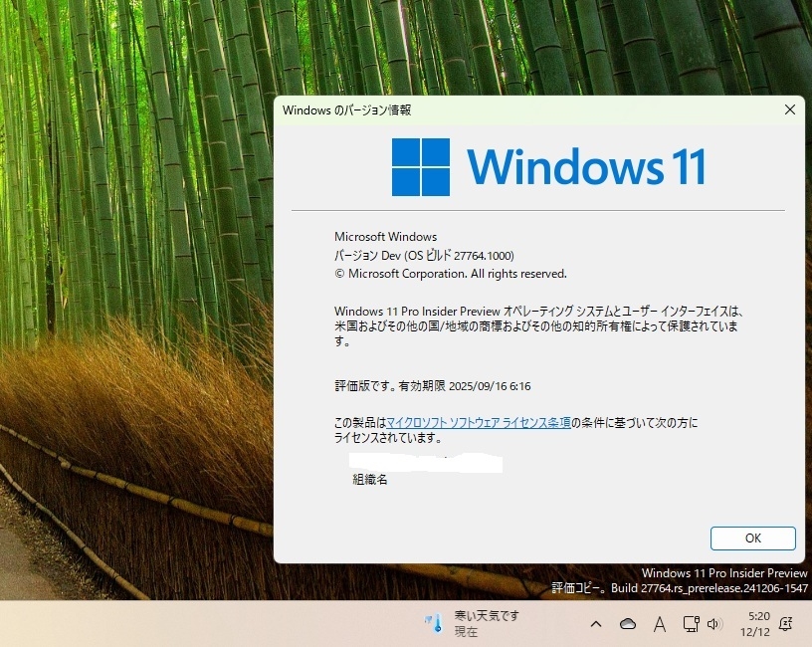Click the 組織名 organization label
The image size is (812, 647).
(x=370, y=480)
